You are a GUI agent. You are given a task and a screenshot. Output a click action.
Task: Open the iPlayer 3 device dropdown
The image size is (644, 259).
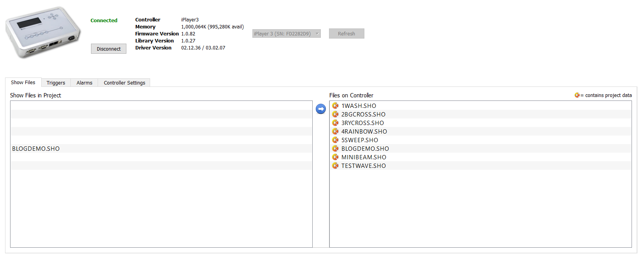tap(286, 34)
